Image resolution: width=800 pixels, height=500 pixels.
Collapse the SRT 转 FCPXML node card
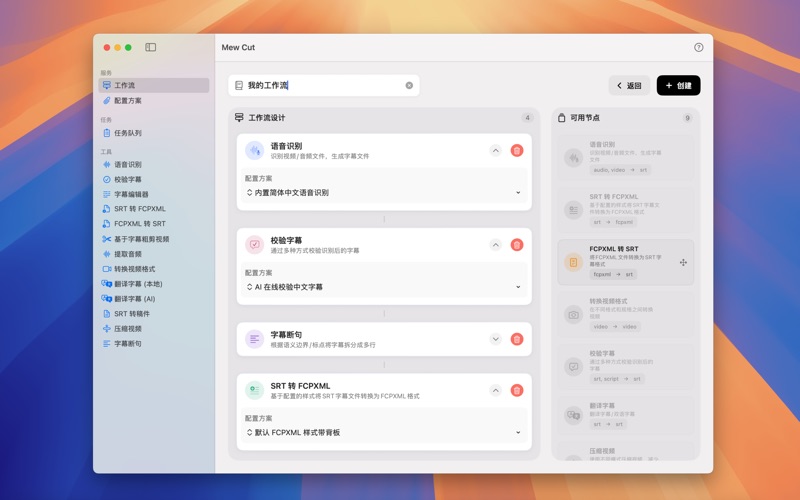pos(495,390)
